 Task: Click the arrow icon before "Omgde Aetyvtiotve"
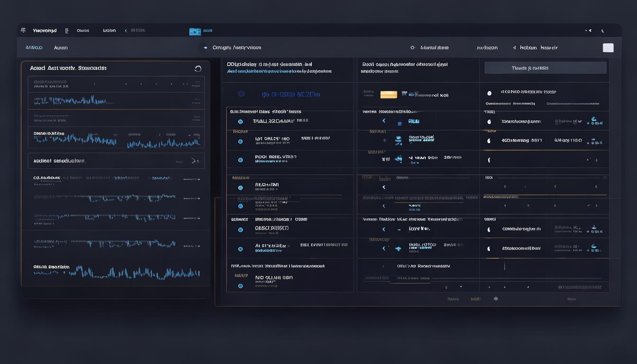point(205,47)
